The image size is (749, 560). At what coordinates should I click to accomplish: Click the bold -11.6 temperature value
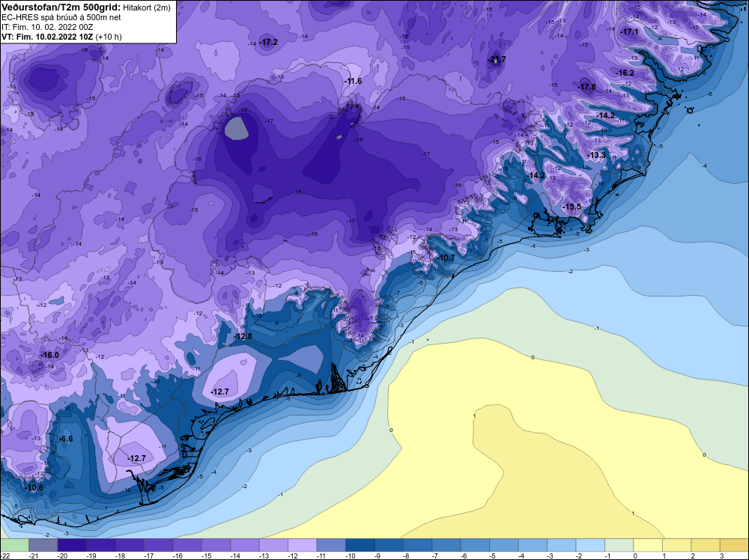(x=354, y=82)
